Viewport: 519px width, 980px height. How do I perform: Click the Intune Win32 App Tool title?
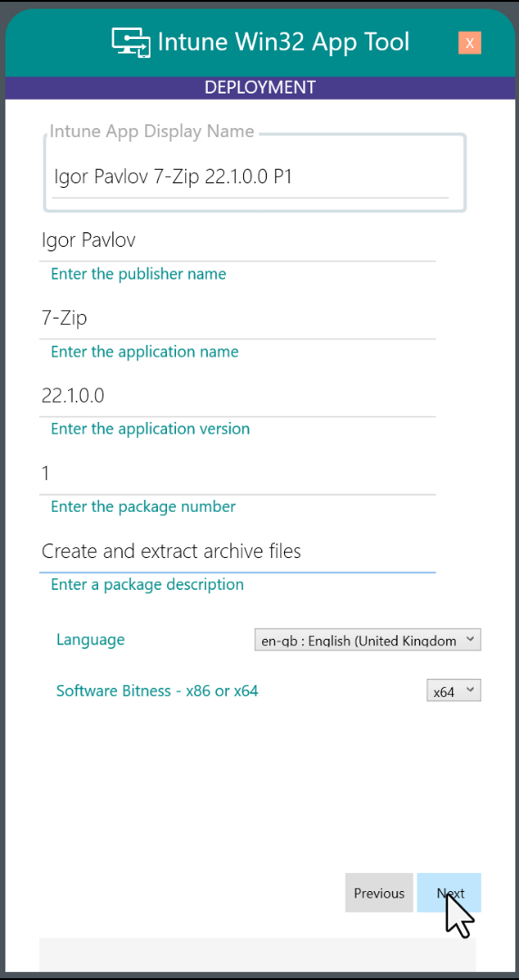pyautogui.click(x=283, y=43)
